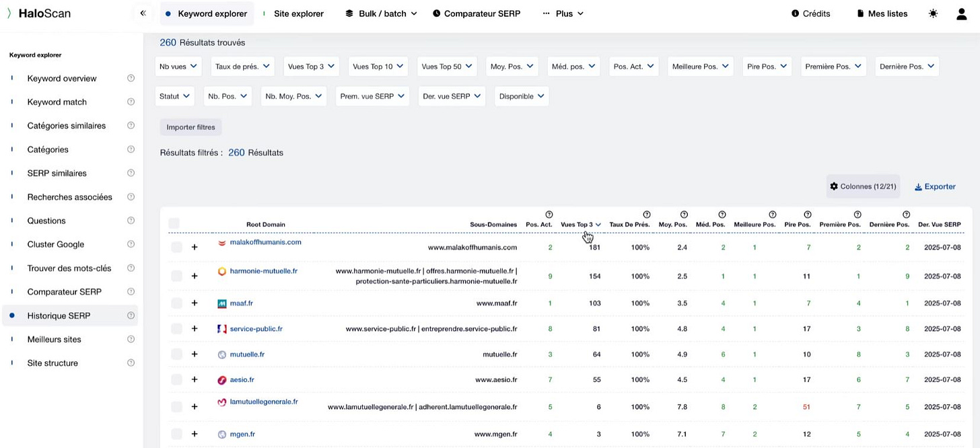980x448 pixels.
Task: Toggle light/dark theme sun icon
Action: click(933, 13)
